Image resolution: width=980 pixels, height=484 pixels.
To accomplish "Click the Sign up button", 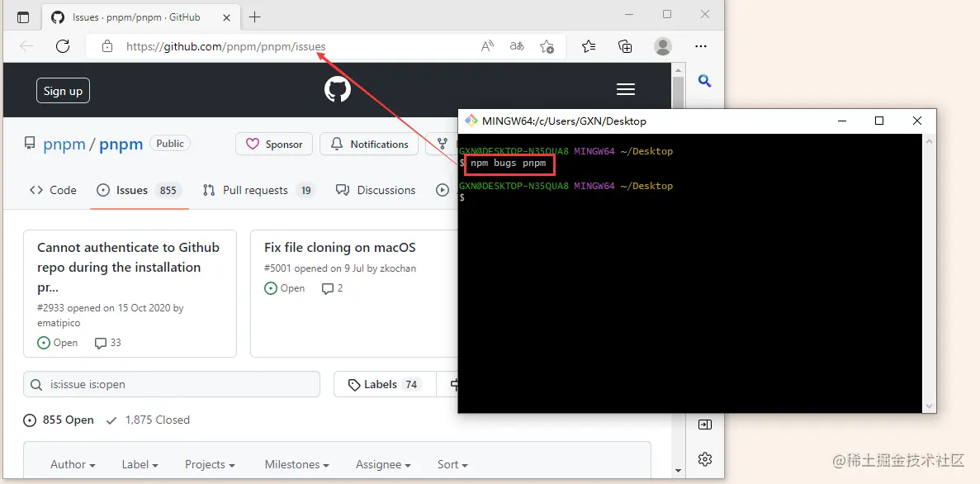I will point(63,91).
